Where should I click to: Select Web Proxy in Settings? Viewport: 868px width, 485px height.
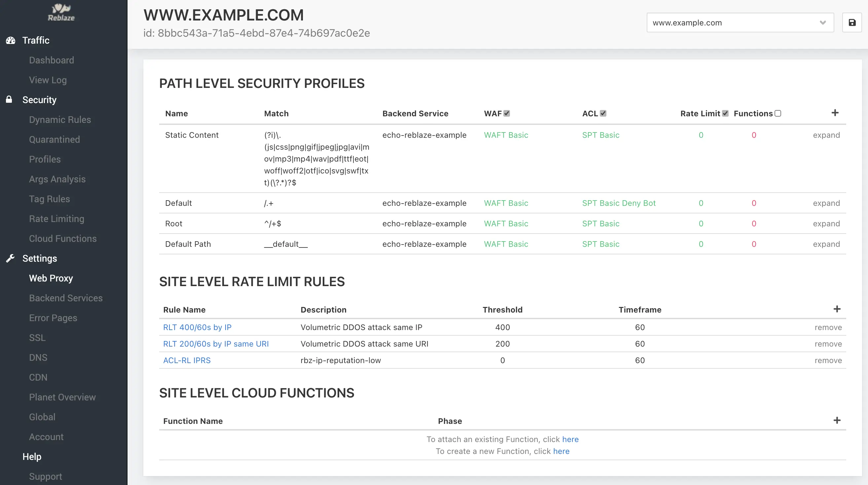tap(51, 279)
